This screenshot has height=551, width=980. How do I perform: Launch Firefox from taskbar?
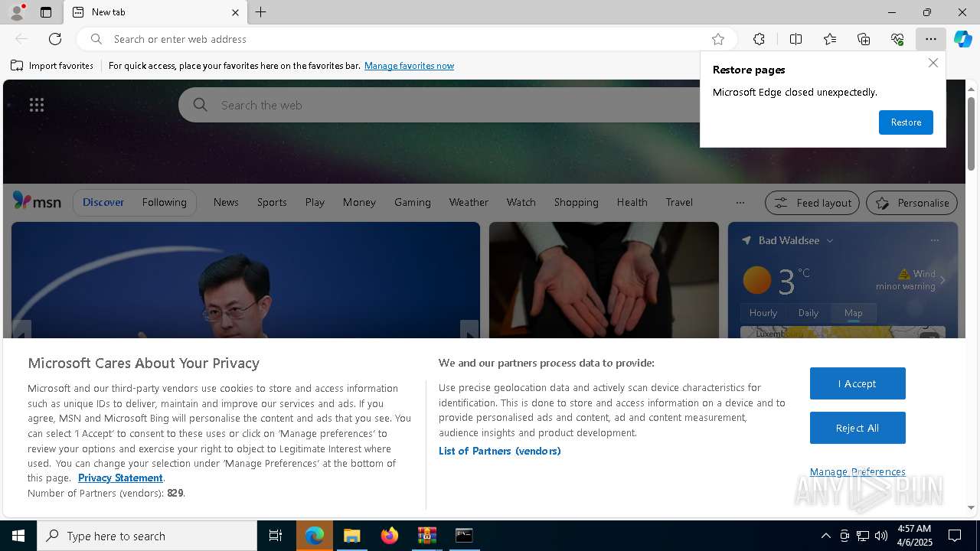pyautogui.click(x=390, y=536)
